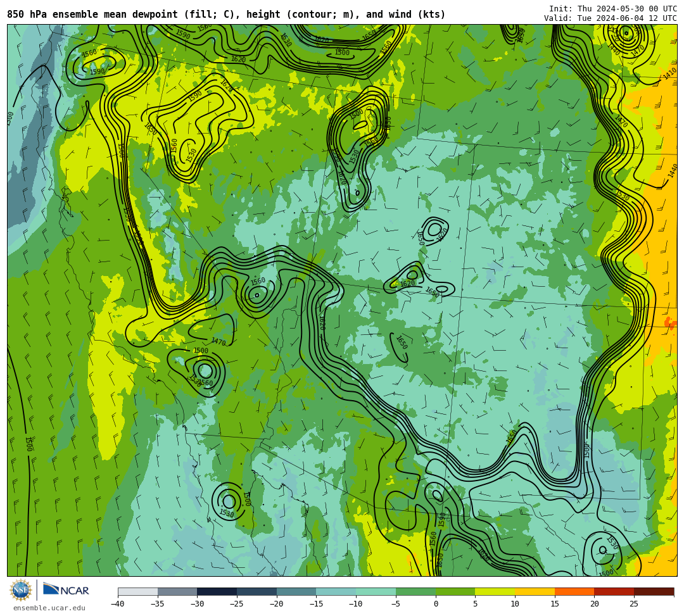This screenshot has height=616, width=684.
Task: Click the -25 colorbar tick label
Action: click(237, 604)
